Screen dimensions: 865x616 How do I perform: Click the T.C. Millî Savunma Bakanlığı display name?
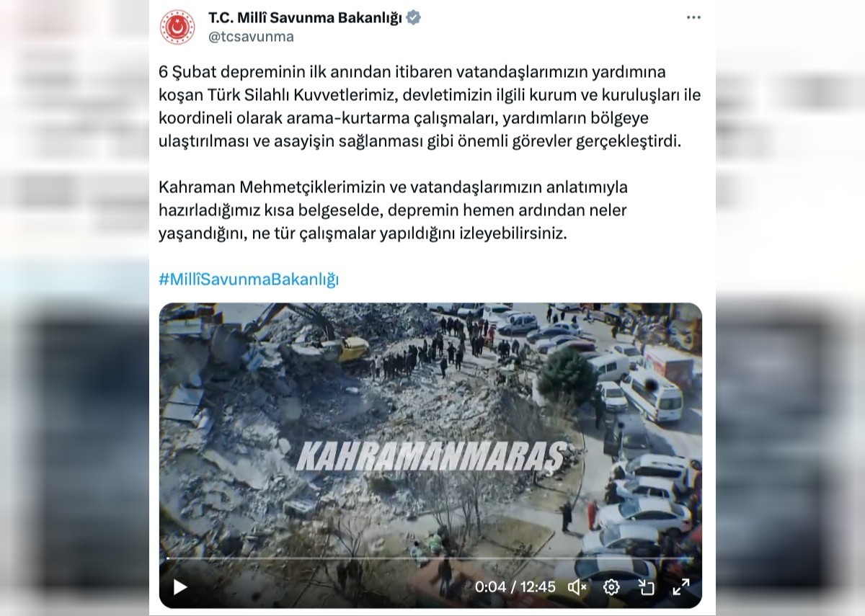click(305, 18)
